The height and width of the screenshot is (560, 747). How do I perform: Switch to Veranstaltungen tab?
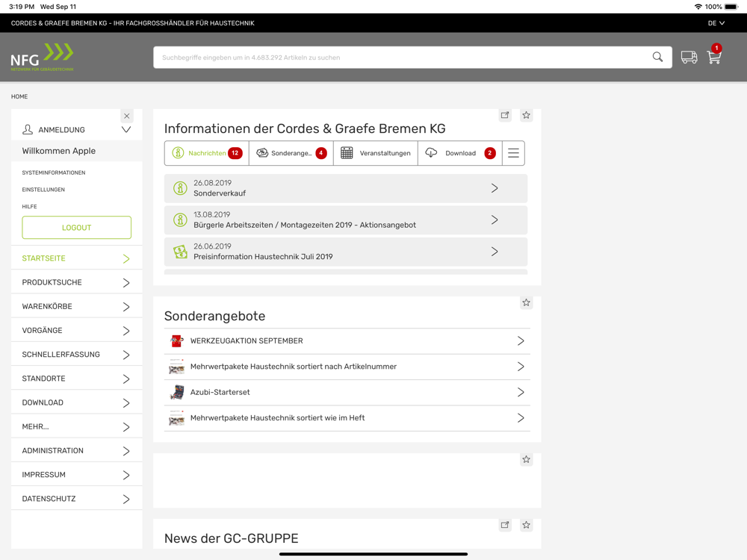376,153
